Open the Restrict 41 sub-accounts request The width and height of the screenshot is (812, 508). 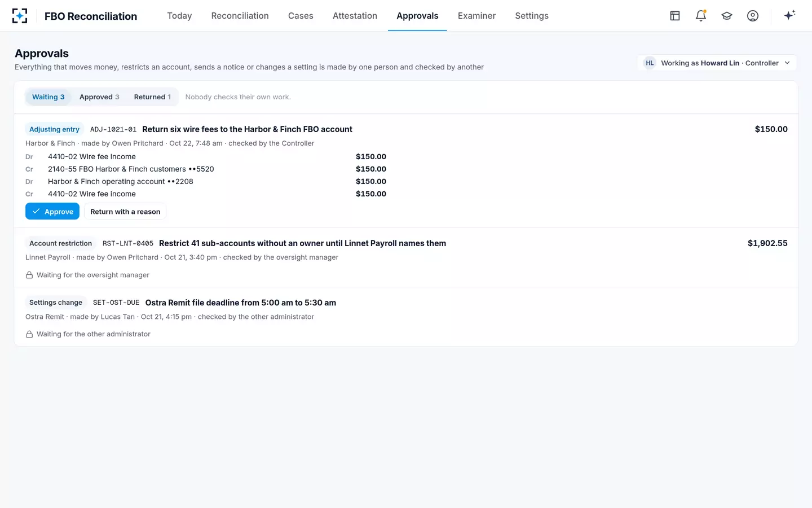[302, 243]
